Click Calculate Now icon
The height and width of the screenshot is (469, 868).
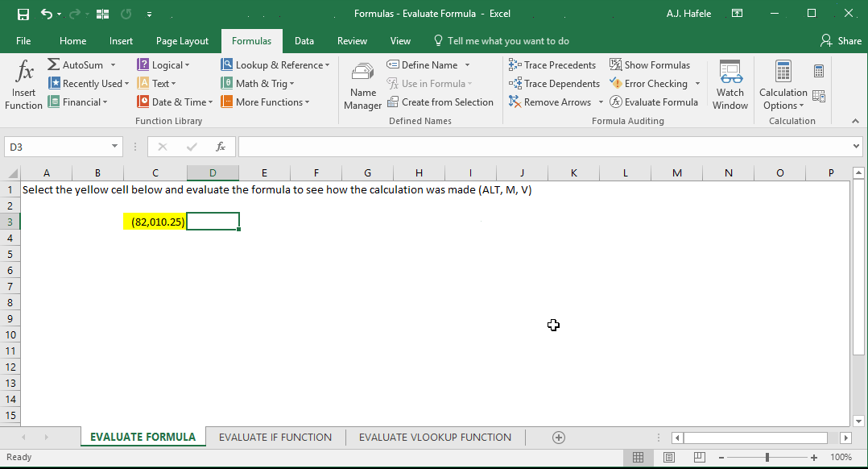(820, 71)
